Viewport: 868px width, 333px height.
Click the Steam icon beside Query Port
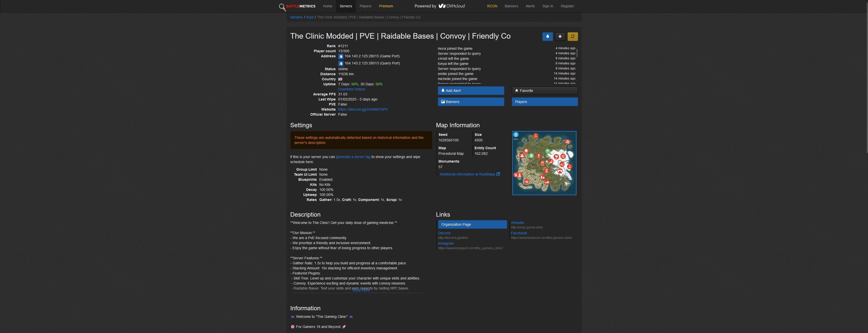pyautogui.click(x=341, y=64)
